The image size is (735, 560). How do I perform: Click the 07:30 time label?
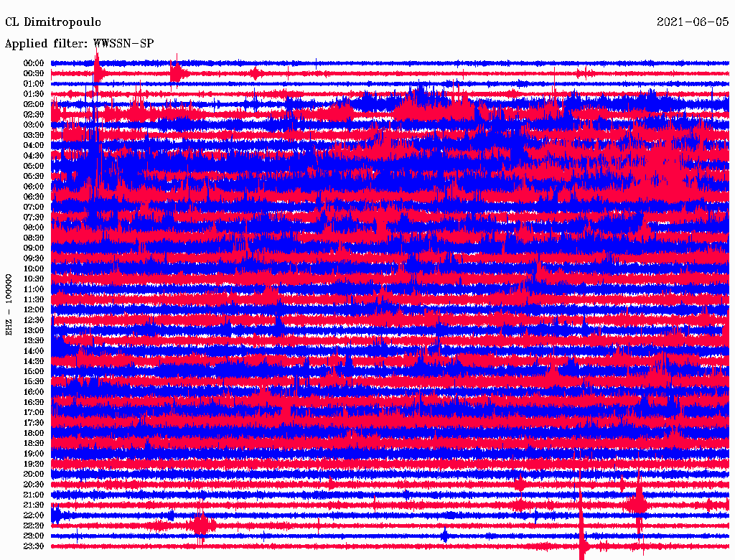click(x=34, y=217)
